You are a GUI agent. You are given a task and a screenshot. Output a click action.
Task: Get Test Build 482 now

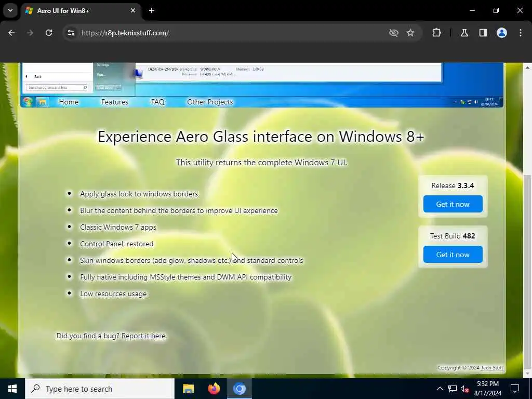453,255
